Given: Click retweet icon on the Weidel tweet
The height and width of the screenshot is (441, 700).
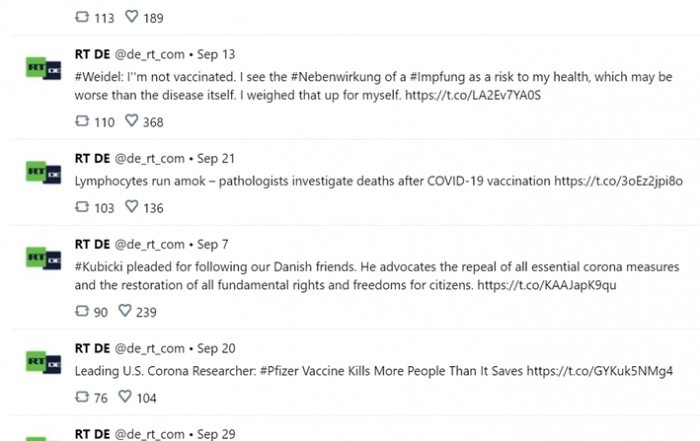Looking at the screenshot, I should tap(82, 121).
